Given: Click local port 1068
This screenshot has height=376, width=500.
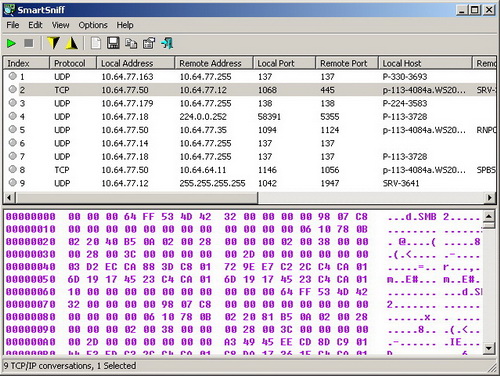Looking at the screenshot, I should coord(267,90).
